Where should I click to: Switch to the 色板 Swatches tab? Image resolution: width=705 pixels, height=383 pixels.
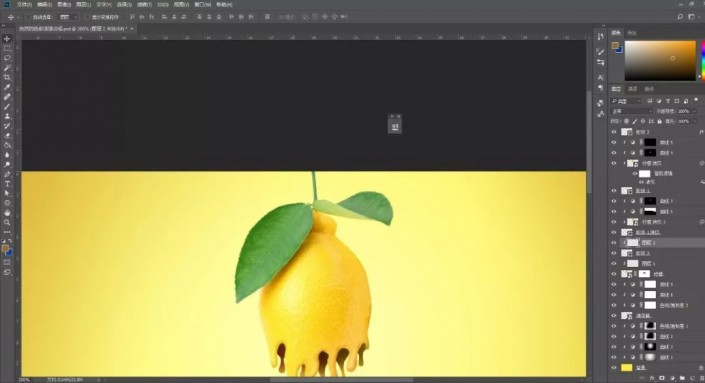[632, 33]
